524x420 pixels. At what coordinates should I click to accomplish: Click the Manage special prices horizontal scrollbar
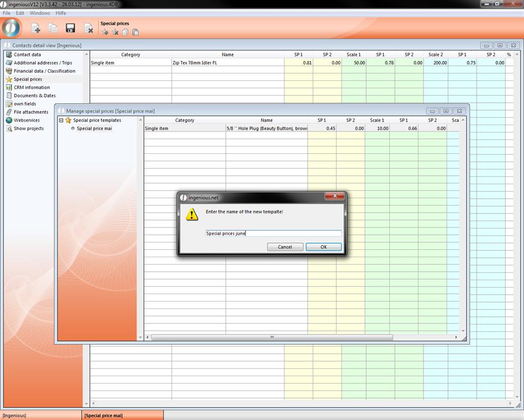[x=272, y=337]
